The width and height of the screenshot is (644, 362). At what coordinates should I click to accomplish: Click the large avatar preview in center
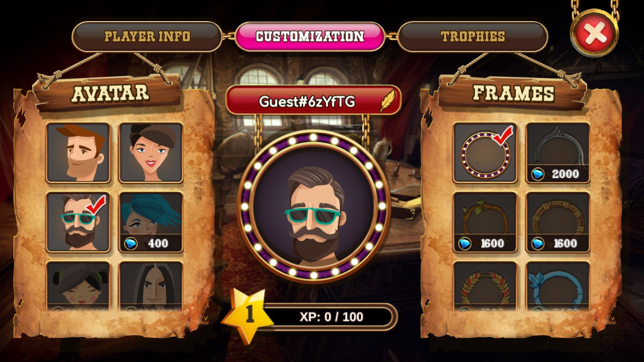313,206
